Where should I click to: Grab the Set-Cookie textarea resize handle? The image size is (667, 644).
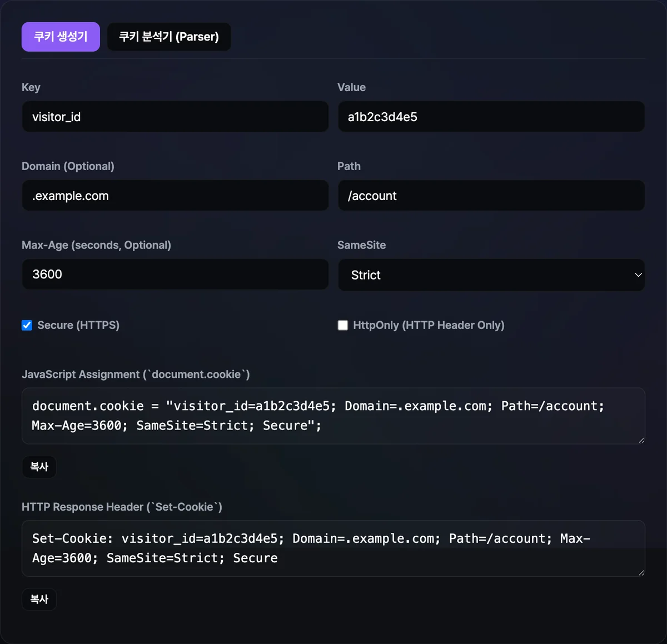tap(641, 573)
